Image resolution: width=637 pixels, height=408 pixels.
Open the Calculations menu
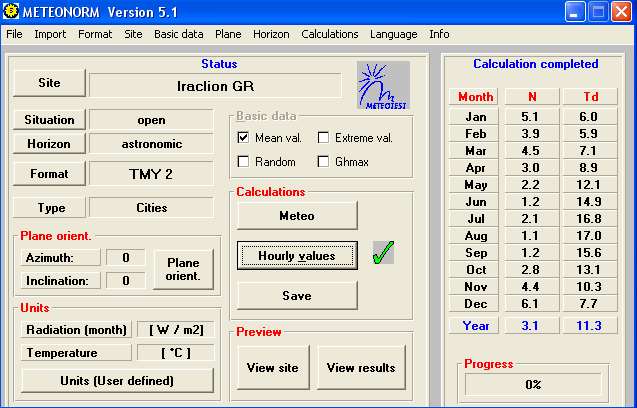point(330,34)
